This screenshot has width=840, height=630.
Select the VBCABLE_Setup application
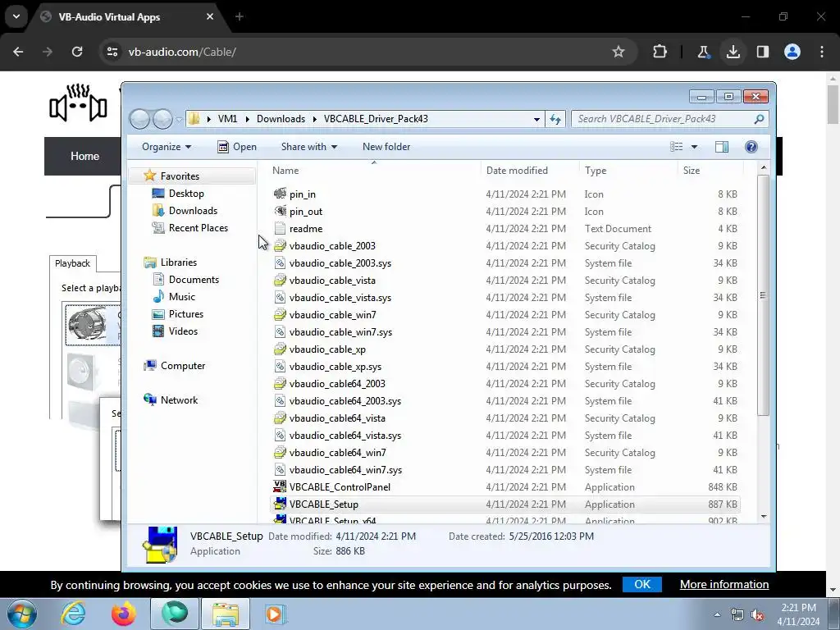coord(323,504)
